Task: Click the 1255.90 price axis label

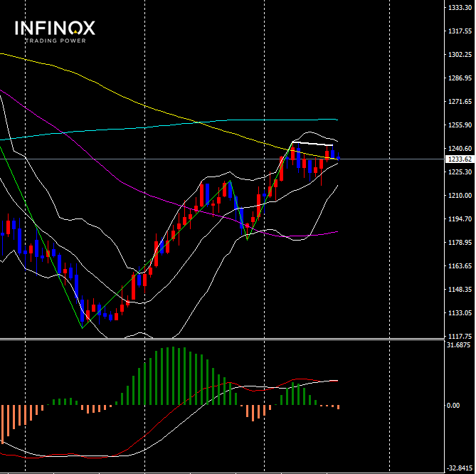Action: [460, 125]
